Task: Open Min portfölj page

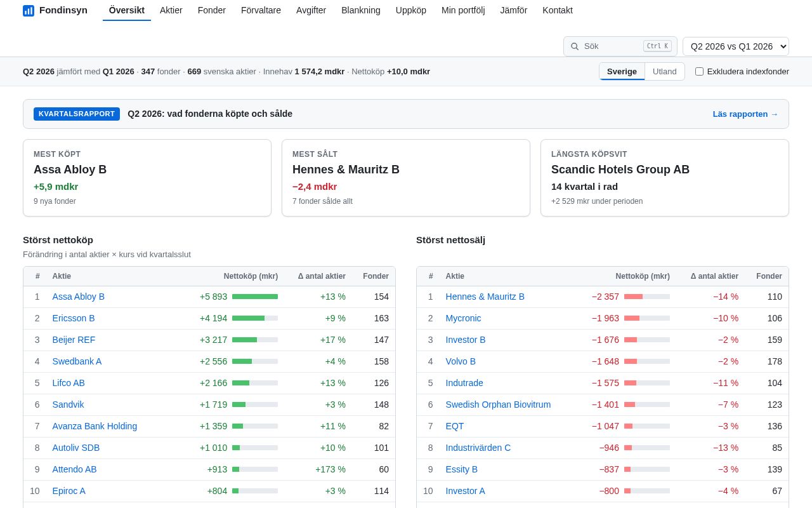Action: pos(463,10)
